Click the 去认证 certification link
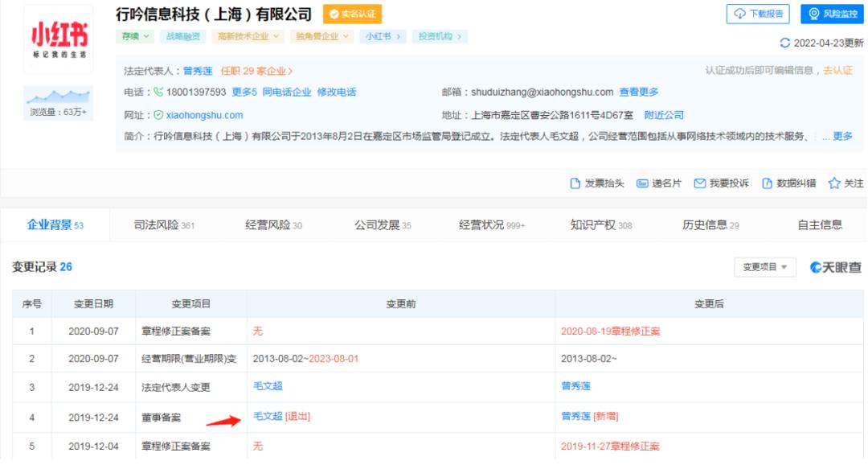Screen dimensions: 868x465 [x=841, y=72]
